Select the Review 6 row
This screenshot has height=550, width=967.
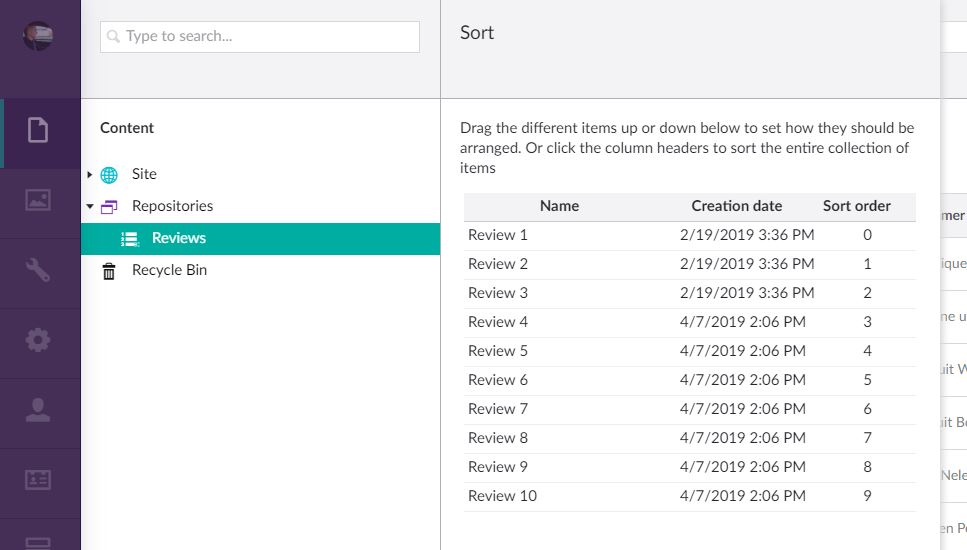[x=689, y=380]
